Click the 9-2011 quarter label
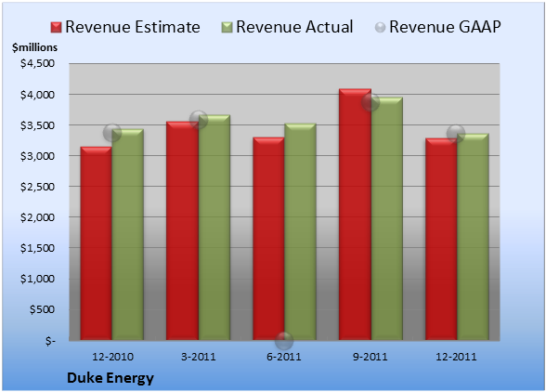This screenshot has height=392, width=546. (370, 357)
